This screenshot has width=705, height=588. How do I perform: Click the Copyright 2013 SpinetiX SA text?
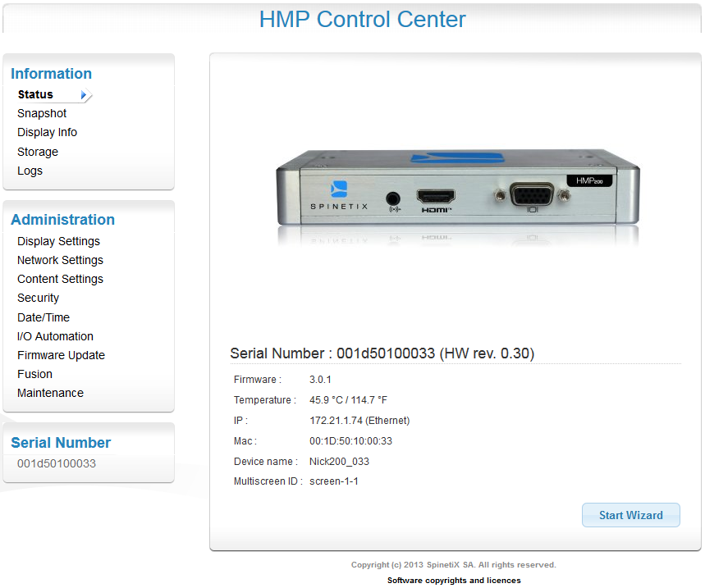click(454, 565)
